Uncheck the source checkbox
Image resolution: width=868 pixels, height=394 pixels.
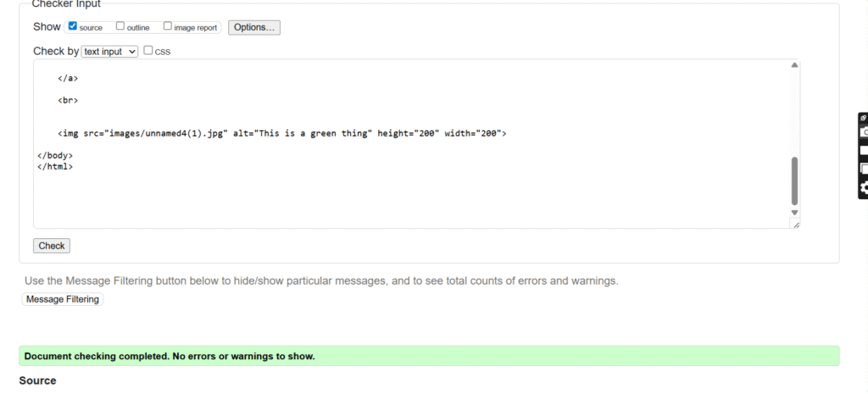coord(73,26)
